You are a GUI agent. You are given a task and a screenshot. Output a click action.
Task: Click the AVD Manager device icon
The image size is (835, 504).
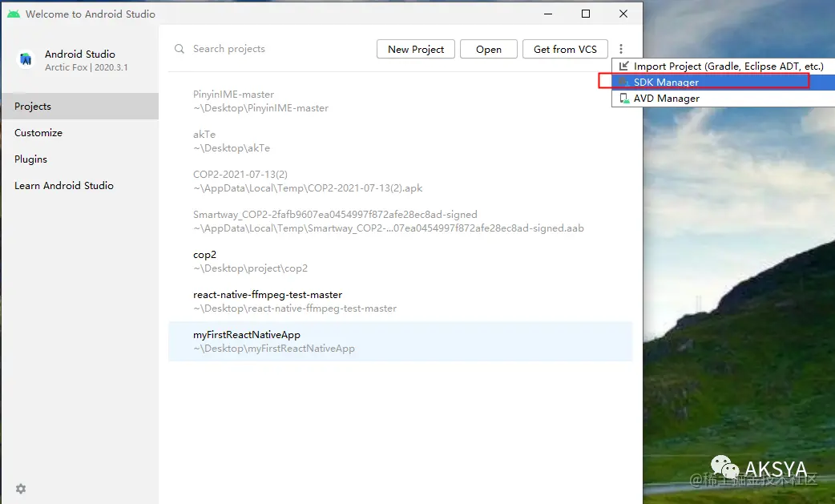623,99
